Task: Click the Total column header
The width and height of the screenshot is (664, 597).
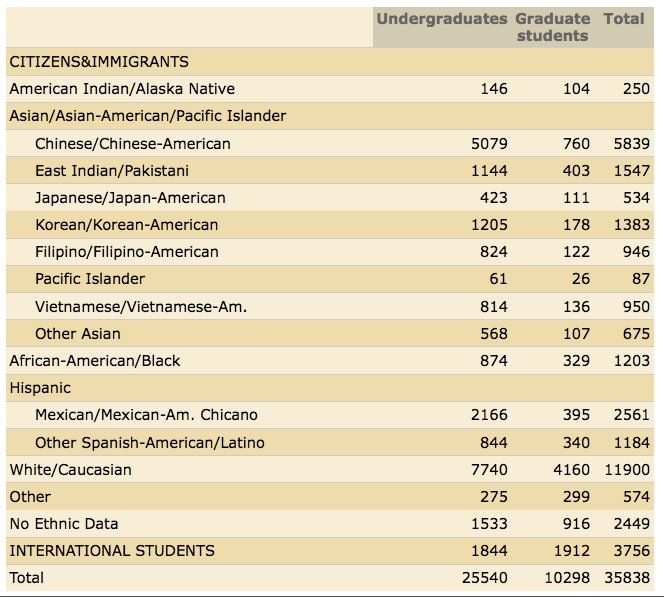Action: tap(623, 19)
